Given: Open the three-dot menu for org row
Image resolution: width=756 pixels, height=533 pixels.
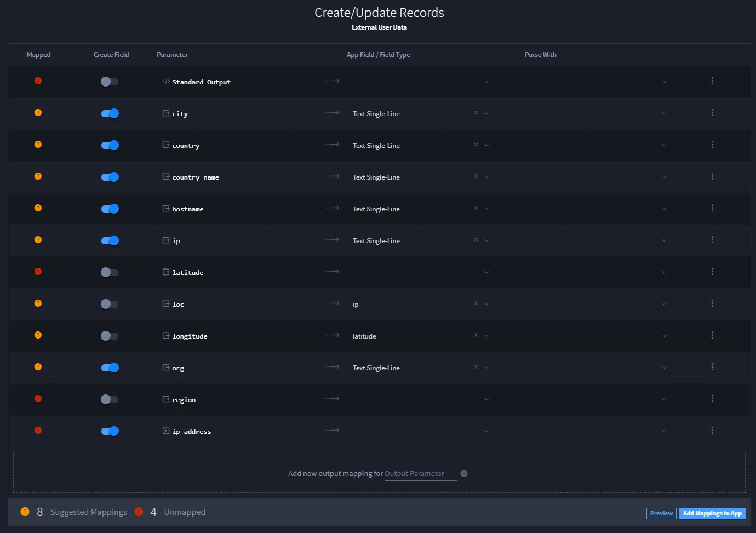Looking at the screenshot, I should (712, 367).
